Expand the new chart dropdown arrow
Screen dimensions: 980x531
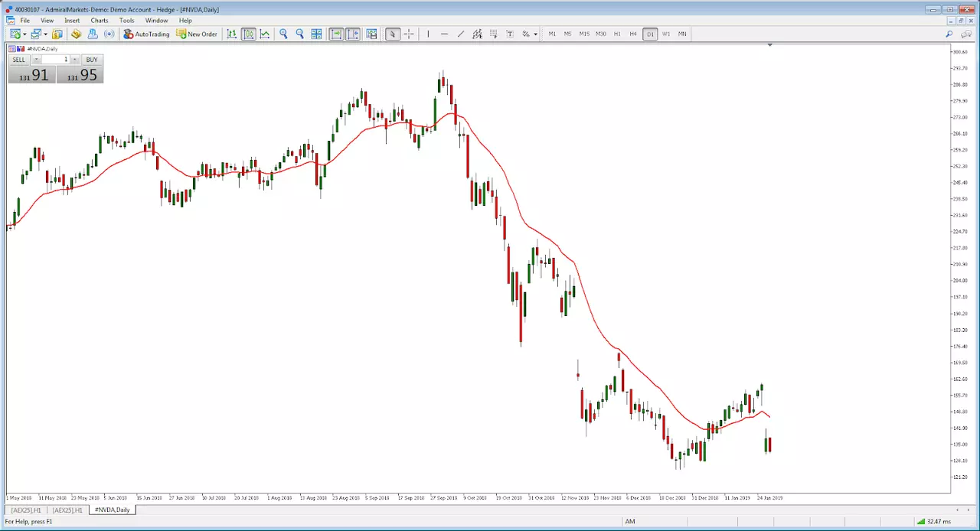click(24, 34)
